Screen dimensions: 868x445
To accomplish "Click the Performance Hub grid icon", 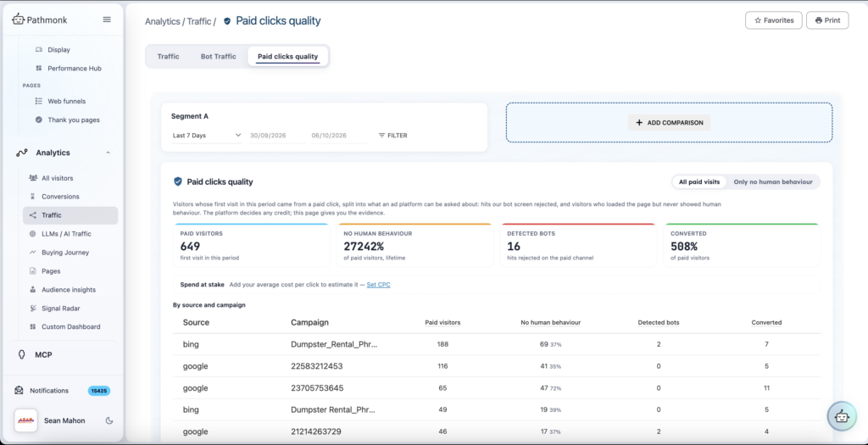I will coord(39,68).
